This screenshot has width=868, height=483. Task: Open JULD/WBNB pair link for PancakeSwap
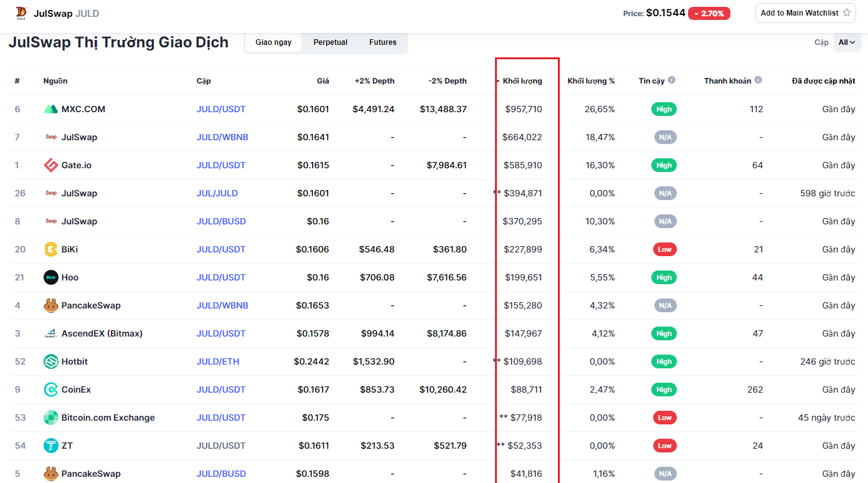pos(222,305)
